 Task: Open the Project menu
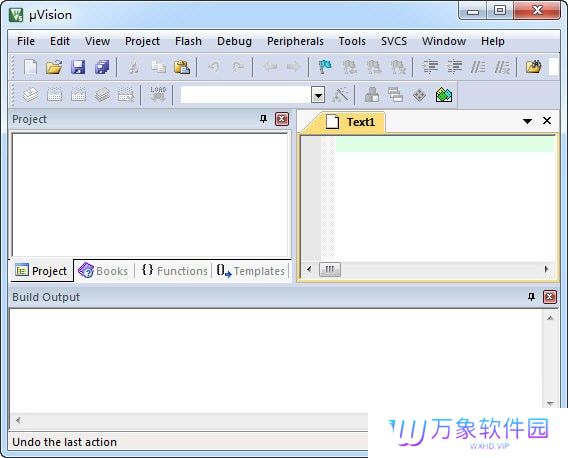pyautogui.click(x=142, y=41)
